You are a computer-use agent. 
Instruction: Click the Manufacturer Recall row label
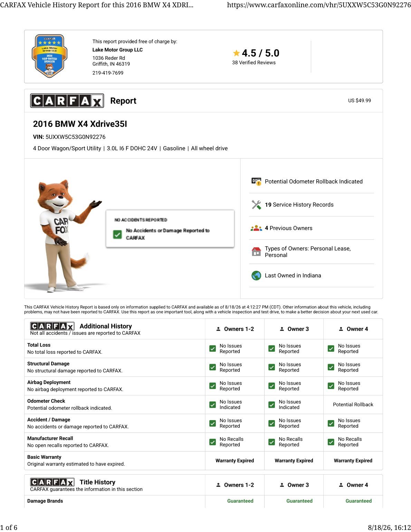tap(50, 438)
